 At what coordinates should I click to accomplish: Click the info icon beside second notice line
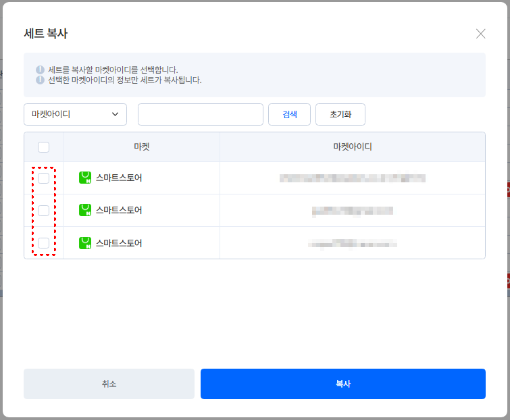pyautogui.click(x=40, y=80)
